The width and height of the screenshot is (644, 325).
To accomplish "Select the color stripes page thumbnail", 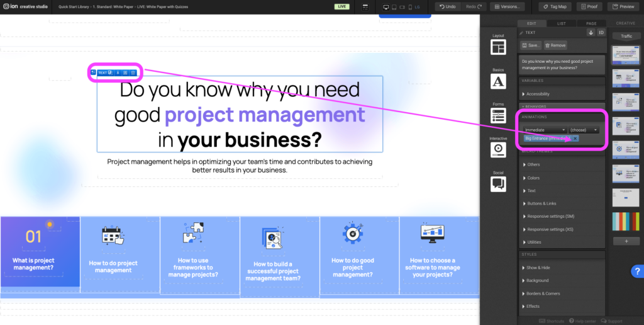I will 625,222.
